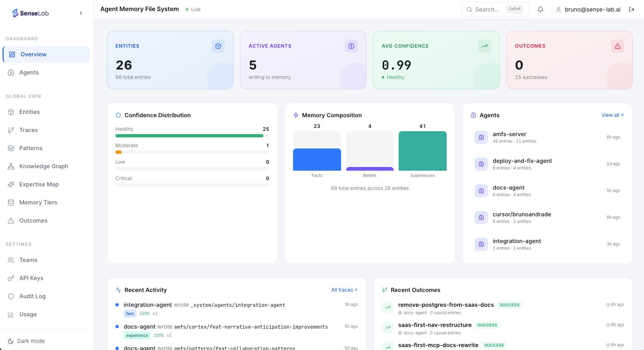
Task: Click the Live status indicator
Action: (192, 9)
